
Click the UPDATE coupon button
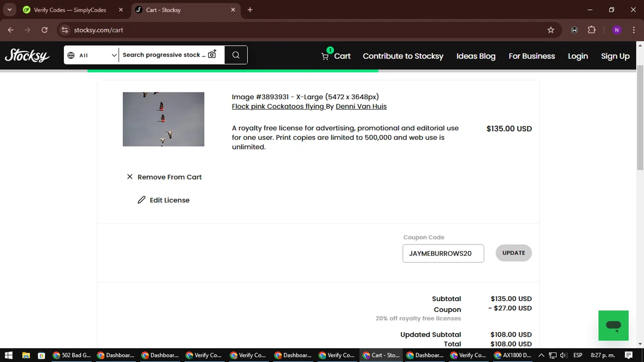[x=513, y=253]
